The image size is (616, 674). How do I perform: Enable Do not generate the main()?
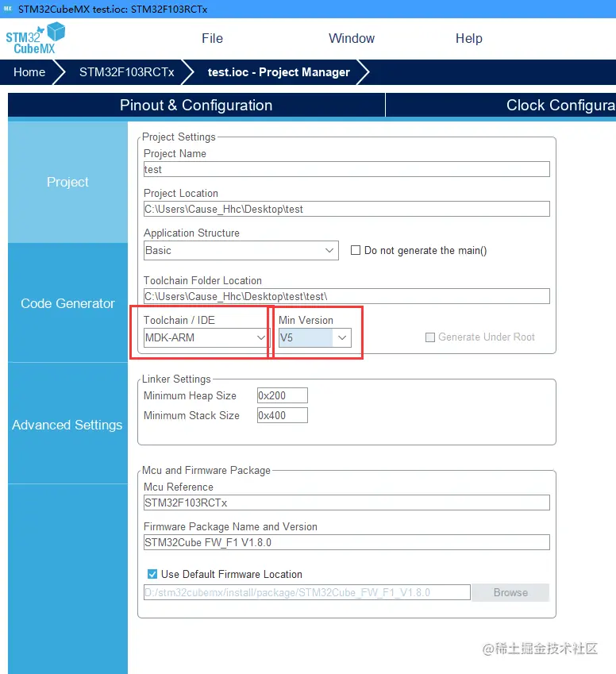pyautogui.click(x=356, y=250)
